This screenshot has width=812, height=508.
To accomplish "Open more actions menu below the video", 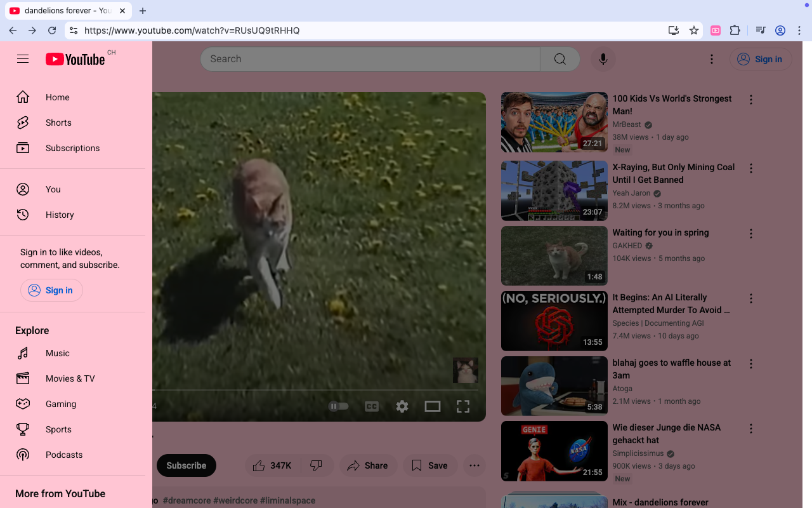I will click(475, 465).
